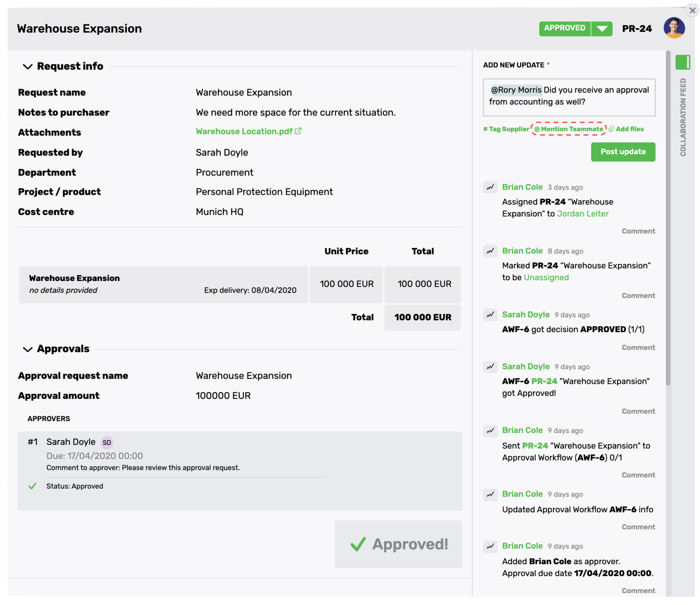The width and height of the screenshot is (700, 605).
Task: Click Comment under the Unassigned update
Action: 638,295
